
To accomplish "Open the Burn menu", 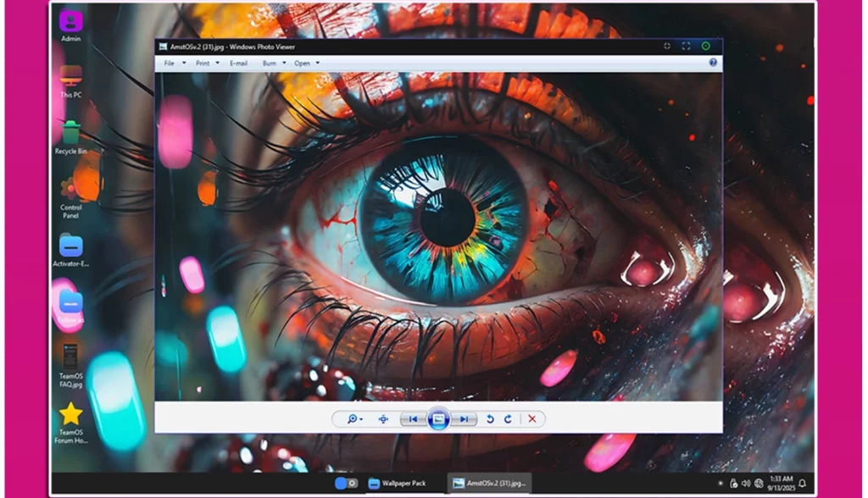I will (273, 64).
